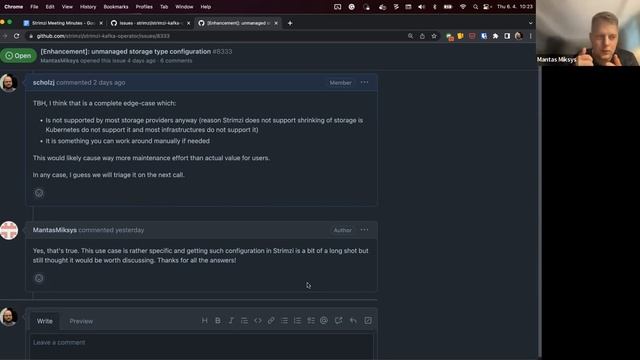
Task: Open MantasMiksys profile link in comment header
Action: coord(55,230)
